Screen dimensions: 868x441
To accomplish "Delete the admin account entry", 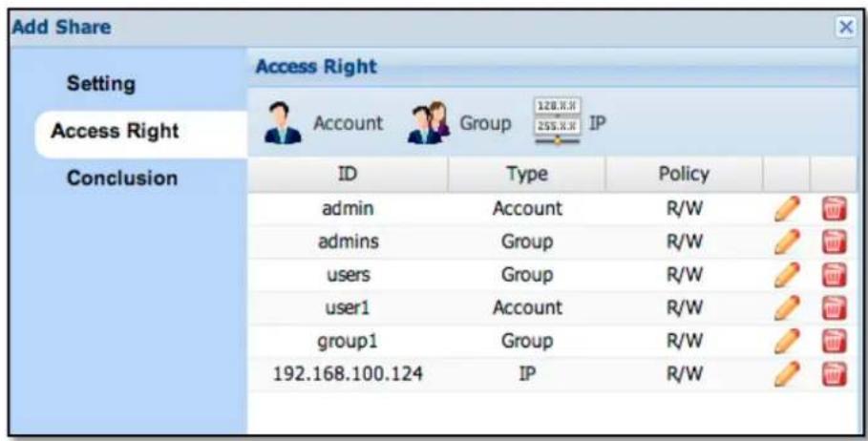I will [835, 210].
